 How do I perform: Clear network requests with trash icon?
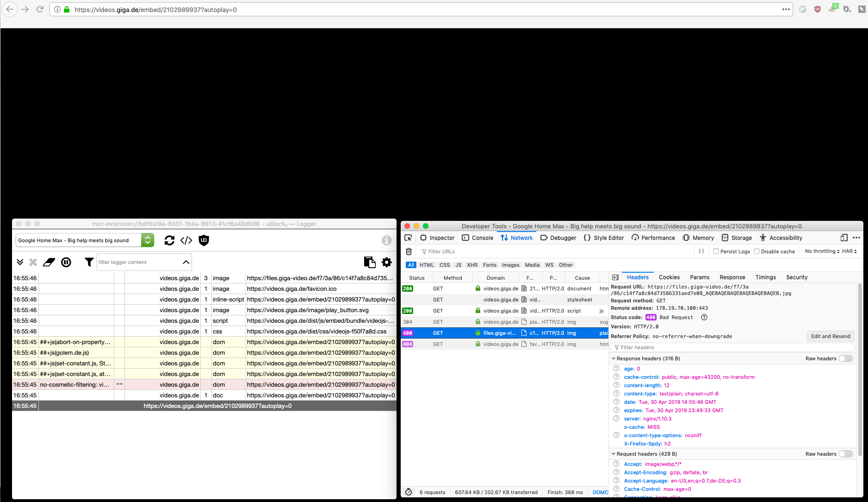pos(409,251)
